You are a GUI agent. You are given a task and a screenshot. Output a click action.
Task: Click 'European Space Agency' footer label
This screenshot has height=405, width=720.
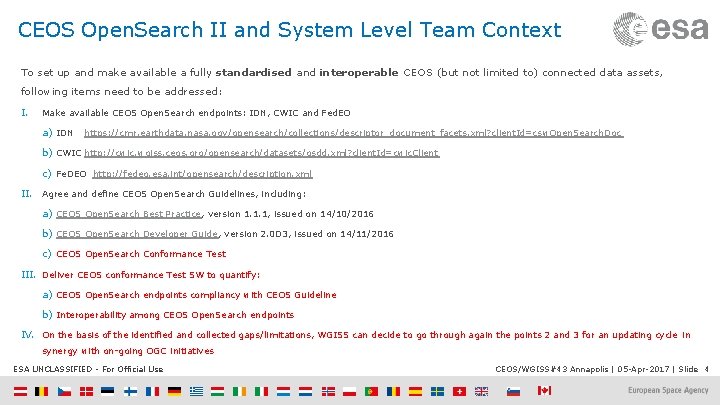(x=668, y=390)
